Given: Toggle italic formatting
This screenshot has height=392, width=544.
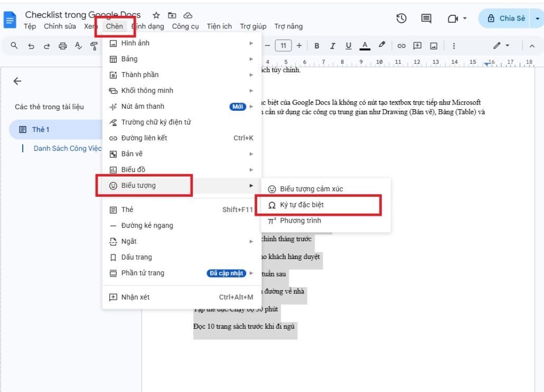Looking at the screenshot, I should (332, 45).
